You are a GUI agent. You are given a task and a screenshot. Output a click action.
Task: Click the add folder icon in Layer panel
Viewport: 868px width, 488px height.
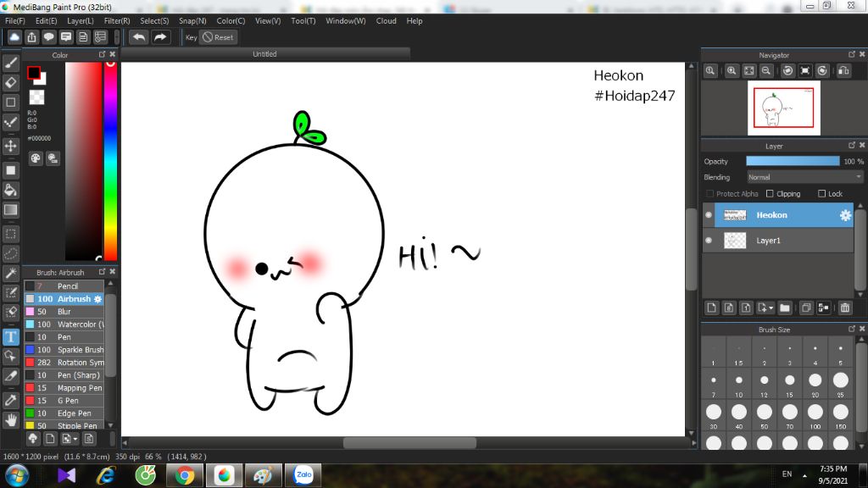click(x=784, y=308)
